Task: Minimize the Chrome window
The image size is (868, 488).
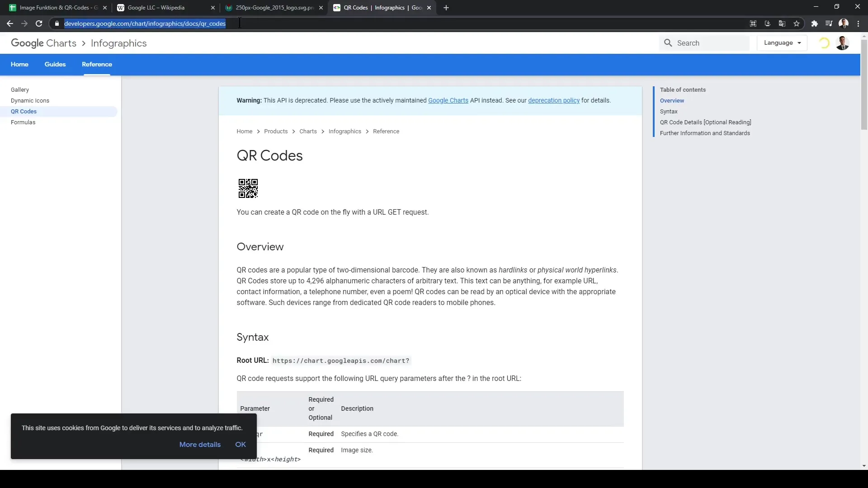Action: tap(816, 7)
